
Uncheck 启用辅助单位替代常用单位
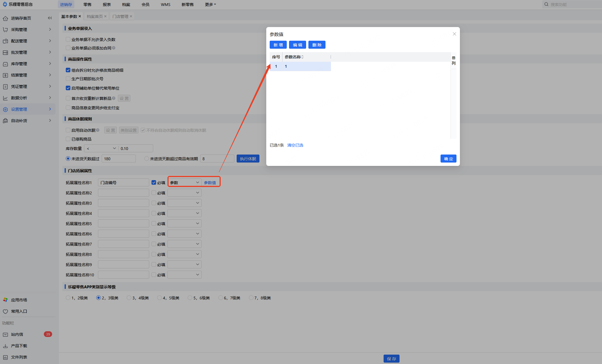click(x=68, y=88)
